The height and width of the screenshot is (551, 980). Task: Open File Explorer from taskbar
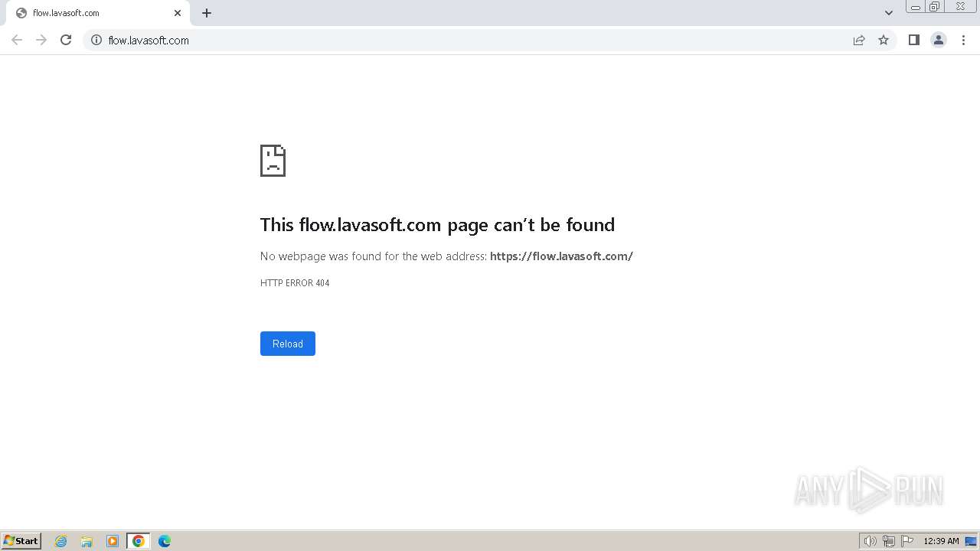pos(87,541)
